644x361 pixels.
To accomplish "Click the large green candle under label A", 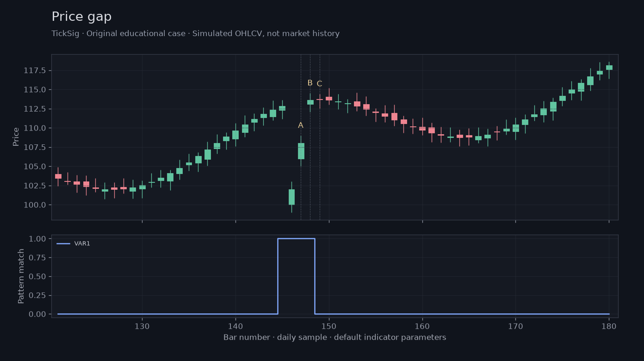I will pos(301,151).
